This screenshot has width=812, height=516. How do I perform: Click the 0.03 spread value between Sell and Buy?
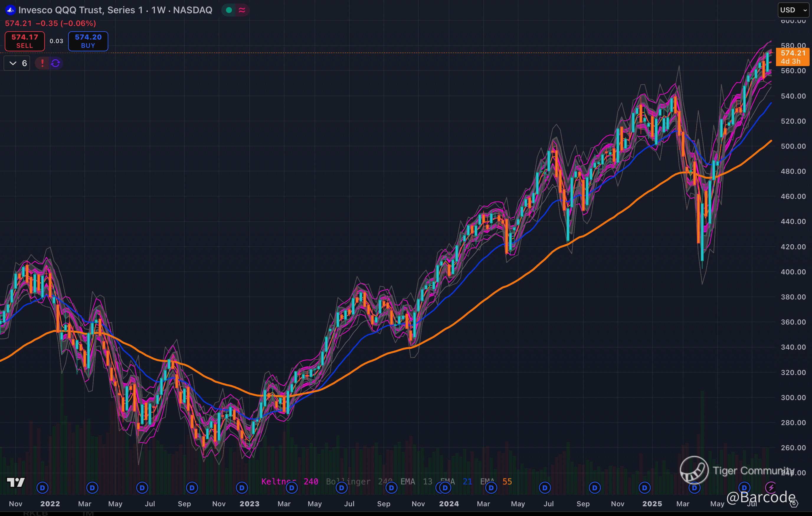click(x=56, y=41)
